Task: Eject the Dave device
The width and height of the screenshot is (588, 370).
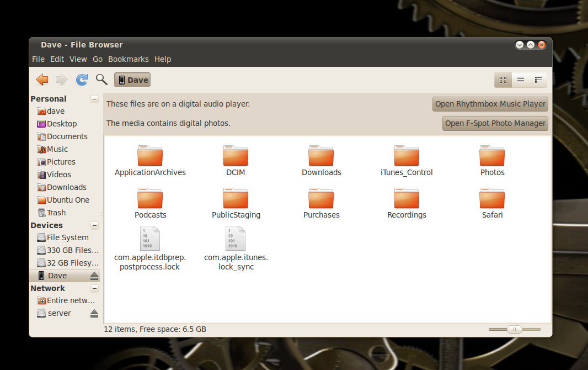Action: (x=94, y=276)
